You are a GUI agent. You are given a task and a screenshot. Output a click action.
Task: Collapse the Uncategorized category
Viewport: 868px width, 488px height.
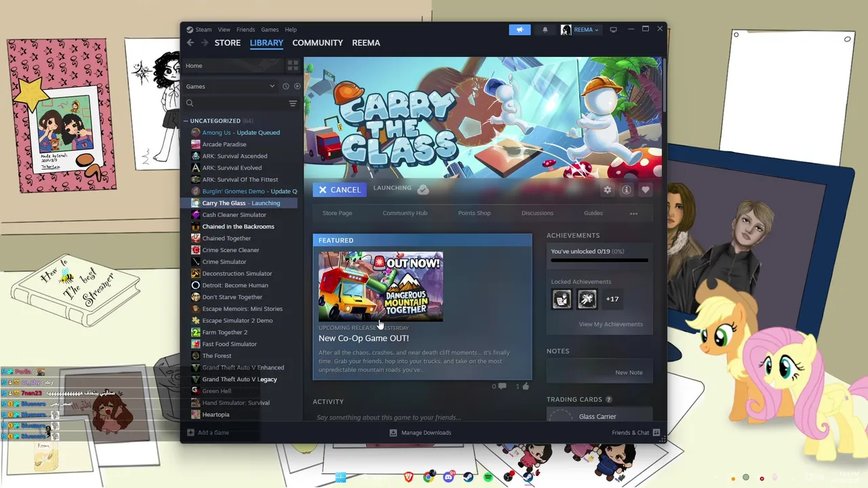186,121
